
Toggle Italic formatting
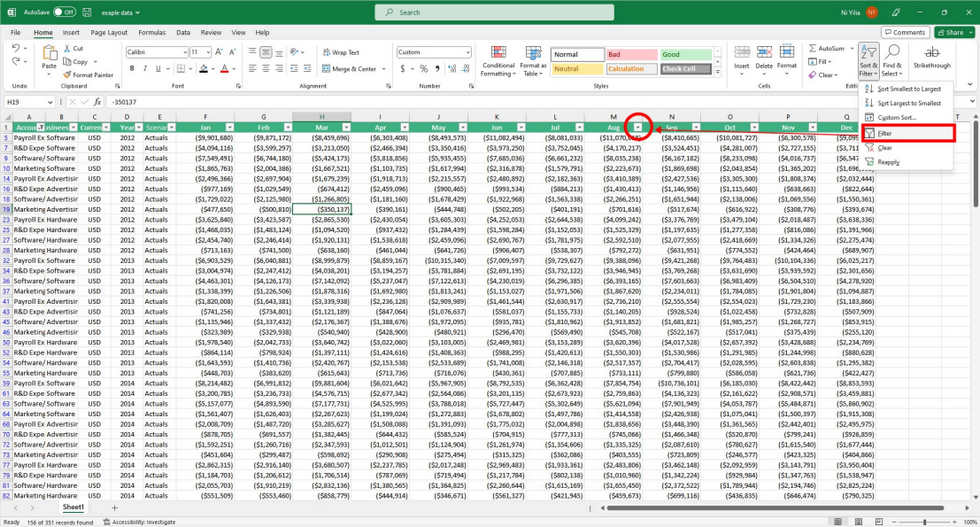point(145,69)
